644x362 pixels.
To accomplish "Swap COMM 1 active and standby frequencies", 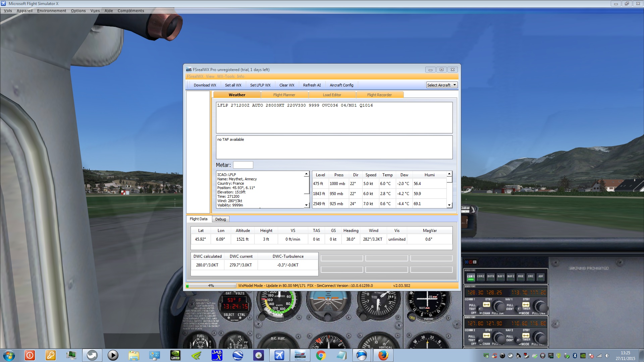I will pyautogui.click(x=486, y=305).
